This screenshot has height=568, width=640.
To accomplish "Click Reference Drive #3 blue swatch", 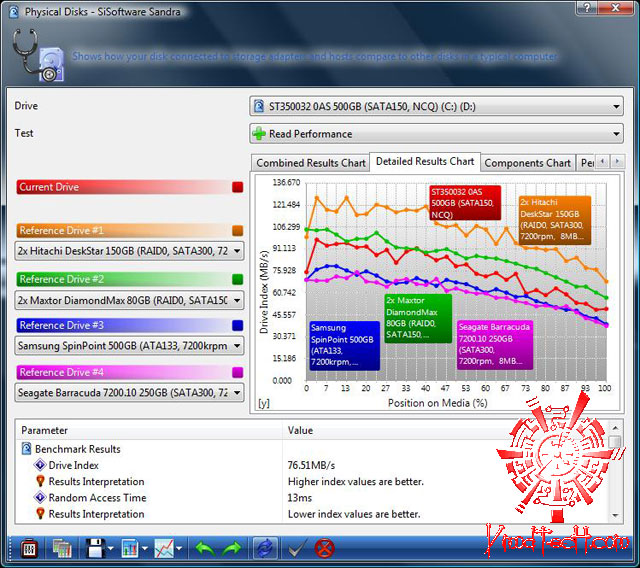I will 238,326.
